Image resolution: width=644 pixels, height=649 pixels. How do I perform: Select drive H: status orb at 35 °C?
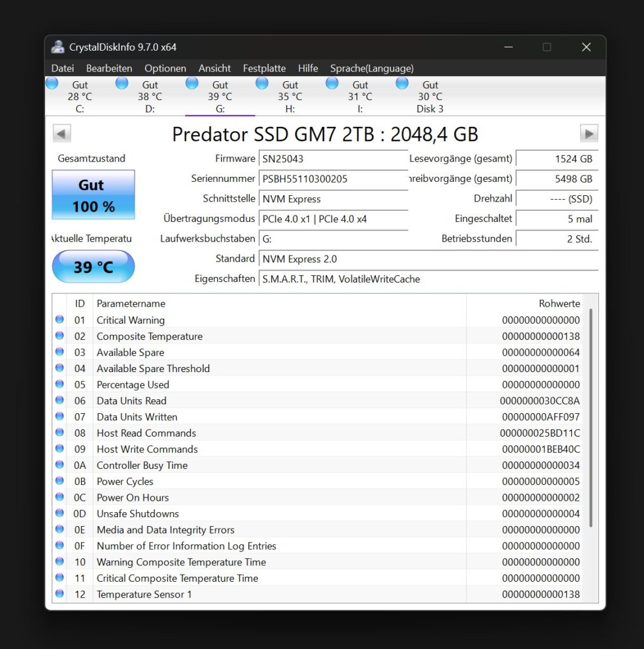[262, 84]
